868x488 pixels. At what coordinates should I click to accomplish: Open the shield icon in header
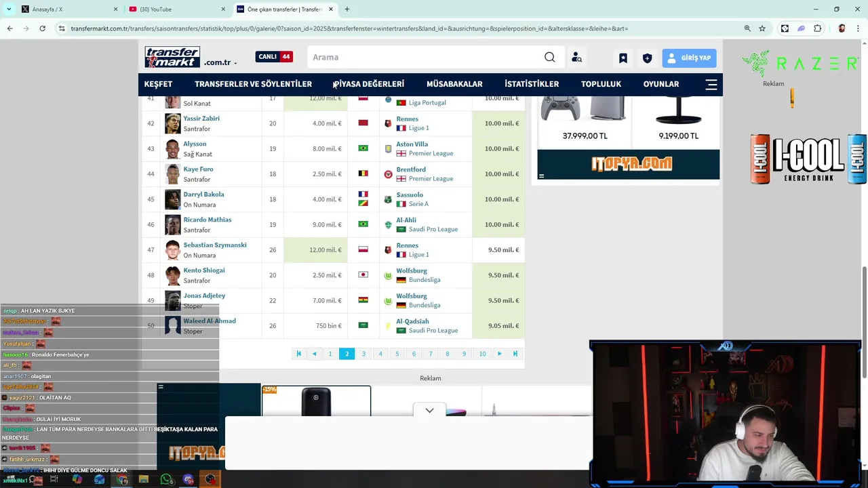647,58
